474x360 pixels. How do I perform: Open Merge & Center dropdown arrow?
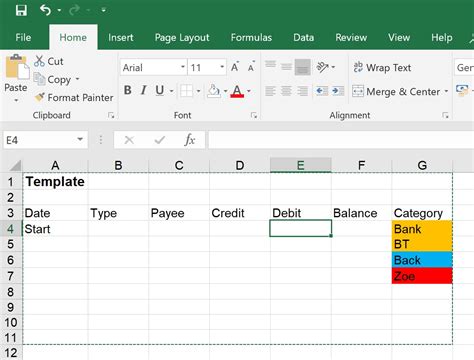(446, 91)
